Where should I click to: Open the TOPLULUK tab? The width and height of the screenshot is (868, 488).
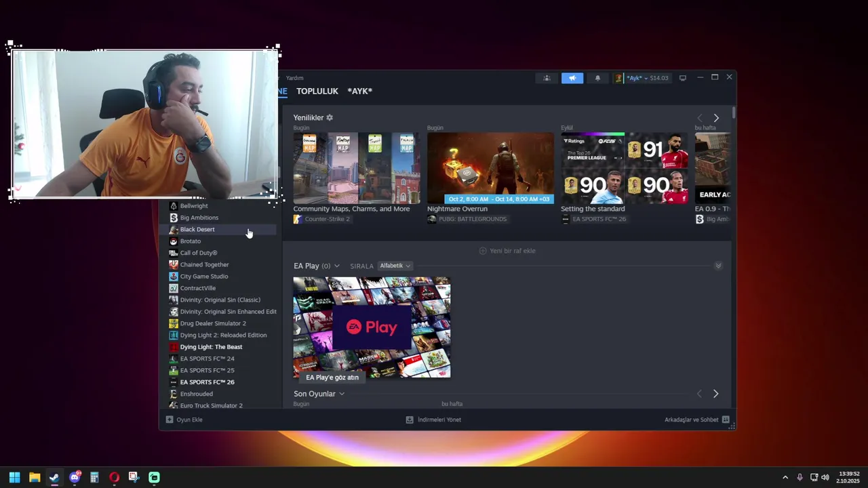coord(317,91)
